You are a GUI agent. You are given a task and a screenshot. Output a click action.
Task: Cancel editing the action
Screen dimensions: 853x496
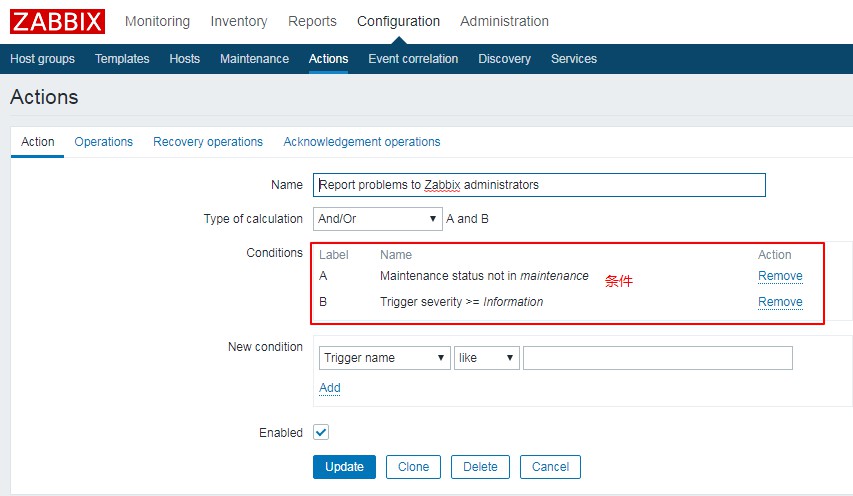(550, 467)
